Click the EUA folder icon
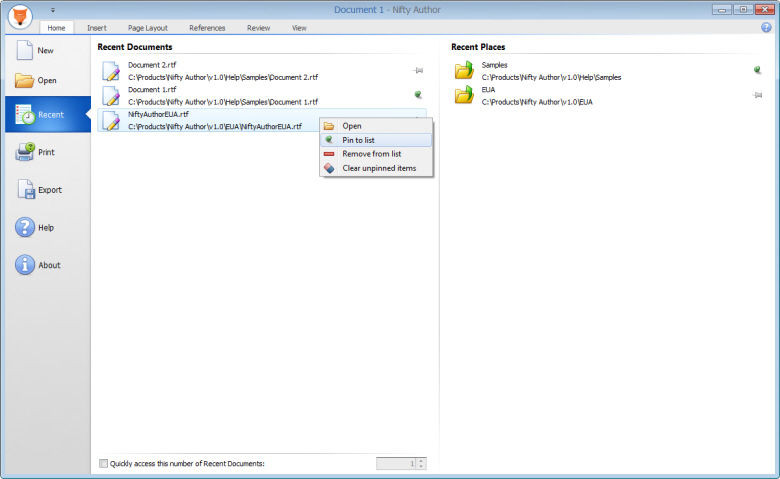This screenshot has width=780, height=479. [x=464, y=95]
